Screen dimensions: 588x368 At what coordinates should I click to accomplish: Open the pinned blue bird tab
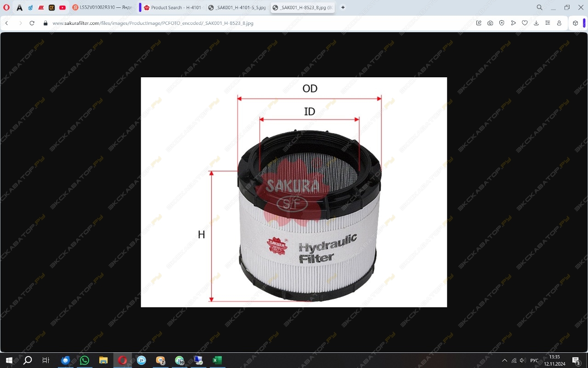30,7
